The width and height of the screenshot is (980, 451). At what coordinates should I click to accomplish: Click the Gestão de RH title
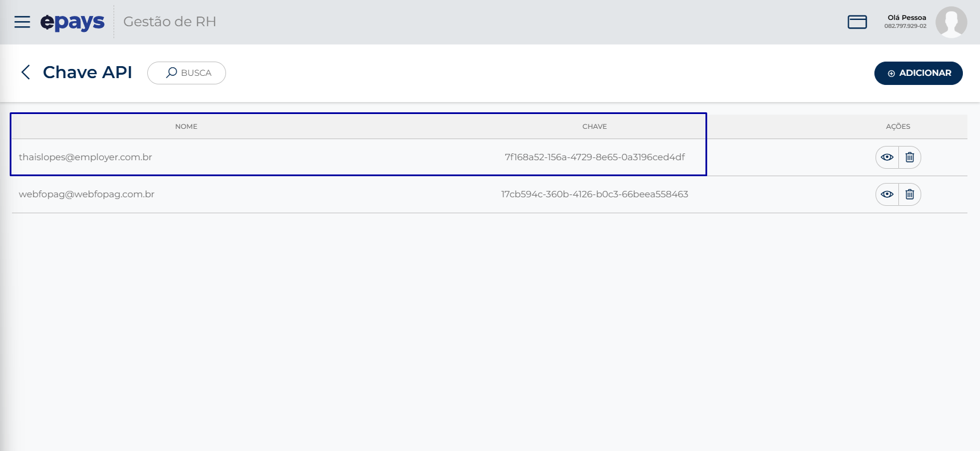click(x=170, y=22)
